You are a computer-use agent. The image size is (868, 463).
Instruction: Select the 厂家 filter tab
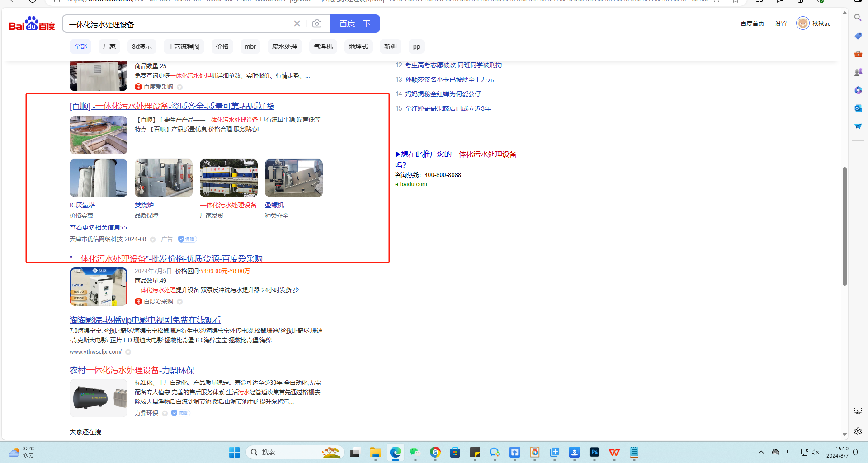coord(109,47)
